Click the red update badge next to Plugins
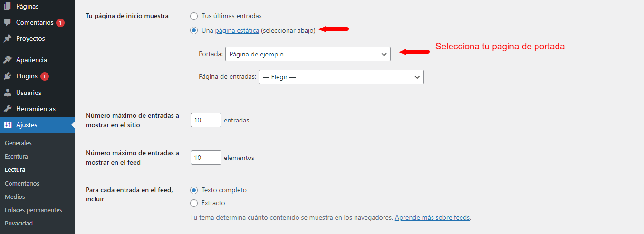Image resolution: width=644 pixels, height=234 pixels. tap(44, 76)
